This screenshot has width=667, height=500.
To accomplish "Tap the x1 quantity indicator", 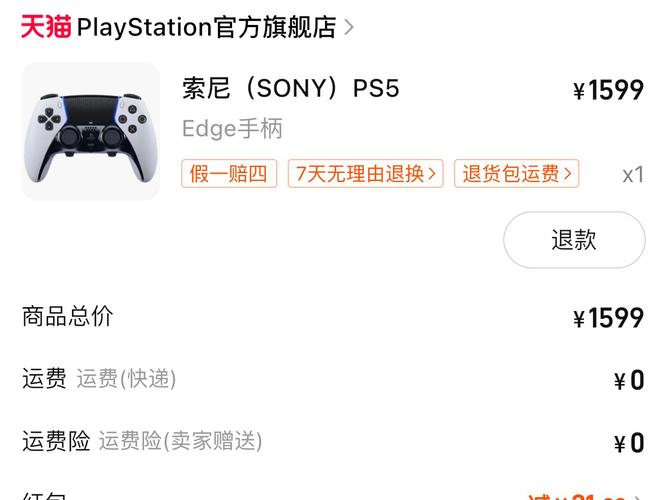I will pyautogui.click(x=632, y=175).
